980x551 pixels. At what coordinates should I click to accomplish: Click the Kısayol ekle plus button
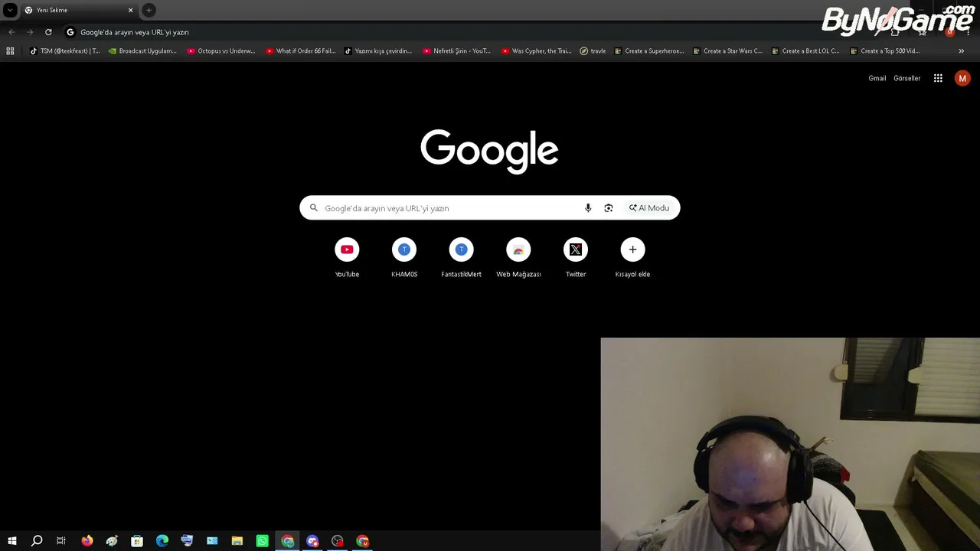(632, 249)
